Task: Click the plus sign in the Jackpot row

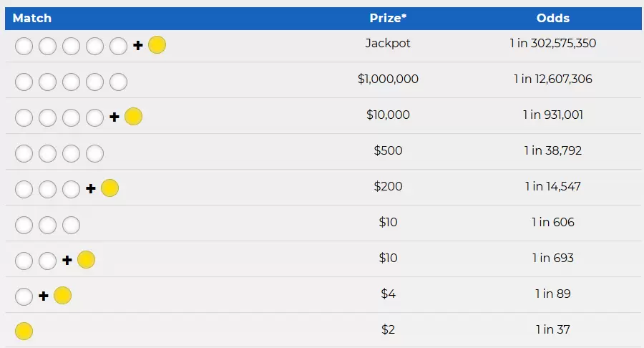Action: tap(138, 47)
